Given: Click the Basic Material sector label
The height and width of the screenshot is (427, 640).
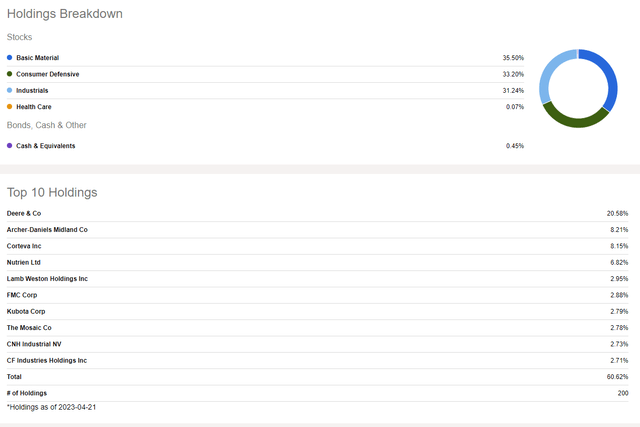Looking at the screenshot, I should click(x=38, y=58).
